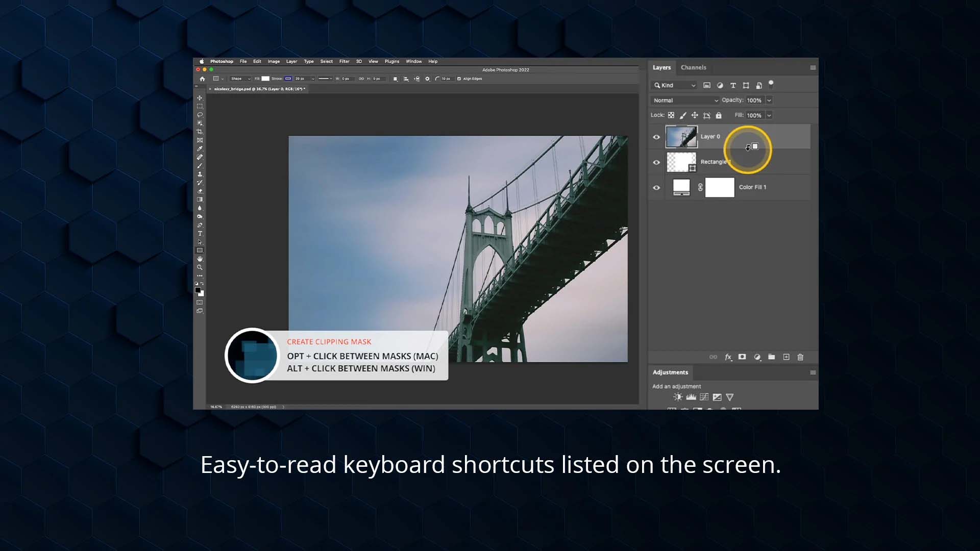Image resolution: width=980 pixels, height=551 pixels.
Task: Select the Rectangle shape tool
Action: point(200,251)
